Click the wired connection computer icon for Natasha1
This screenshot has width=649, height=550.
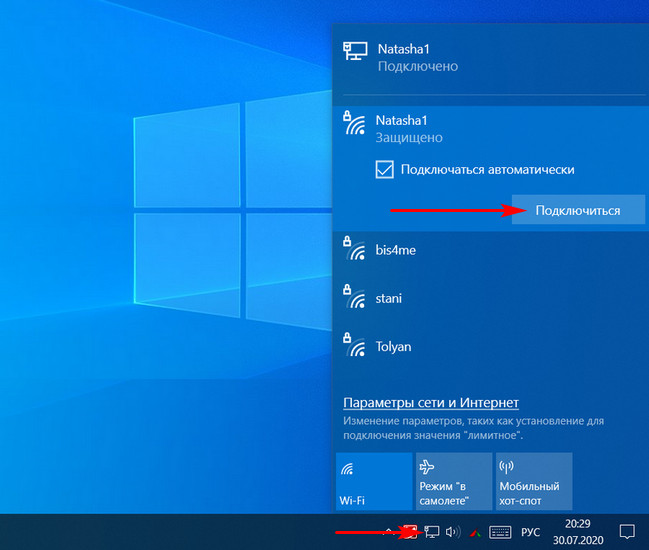tap(355, 51)
